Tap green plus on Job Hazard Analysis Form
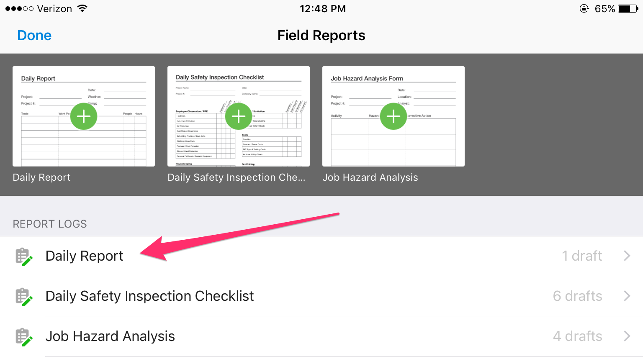The width and height of the screenshot is (643, 364). 394,116
